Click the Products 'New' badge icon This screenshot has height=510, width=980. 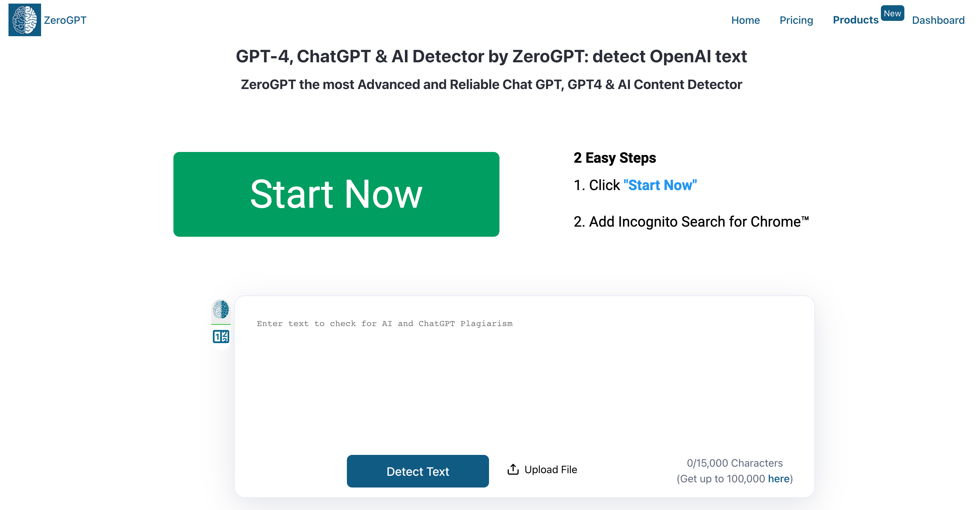pyautogui.click(x=891, y=14)
